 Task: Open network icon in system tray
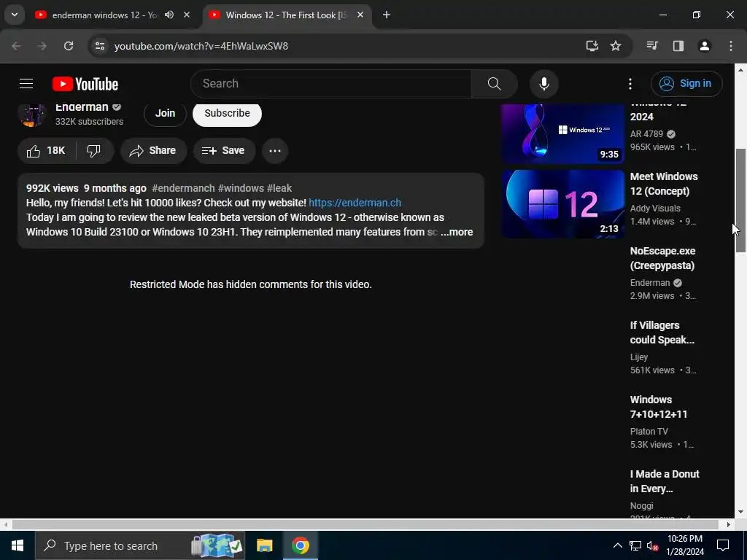[635, 545]
